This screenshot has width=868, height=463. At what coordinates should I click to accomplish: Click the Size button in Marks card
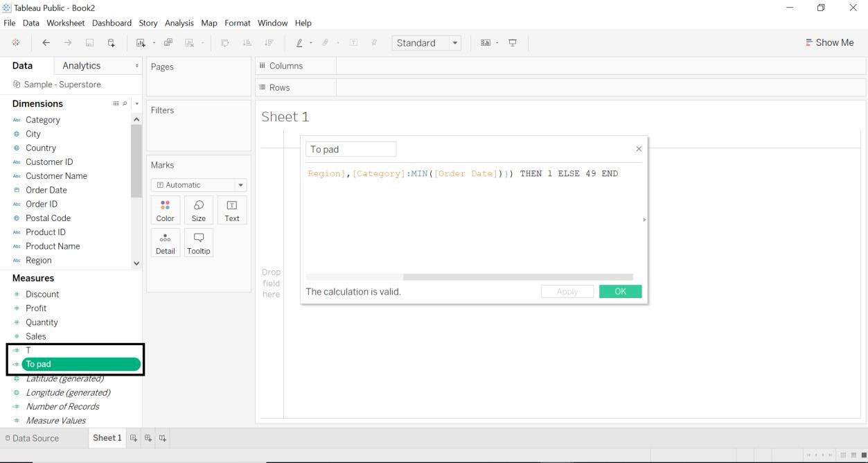pyautogui.click(x=199, y=210)
